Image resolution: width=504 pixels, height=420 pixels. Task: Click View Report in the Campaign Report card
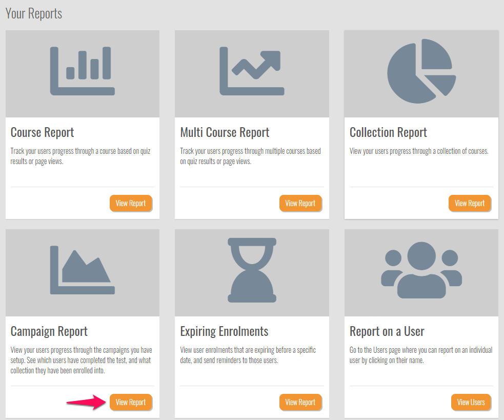click(x=131, y=402)
